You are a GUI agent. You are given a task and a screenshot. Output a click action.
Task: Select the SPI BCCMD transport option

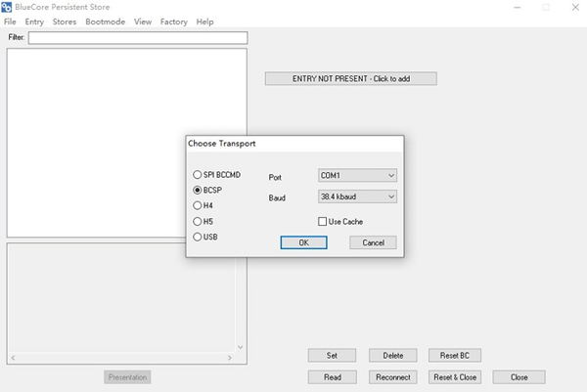tap(198, 175)
